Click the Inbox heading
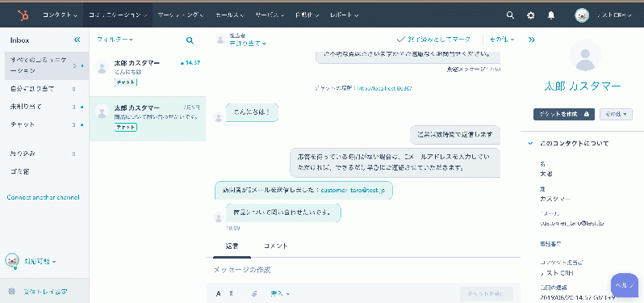Viewport: 644px width, 303px height. [19, 40]
